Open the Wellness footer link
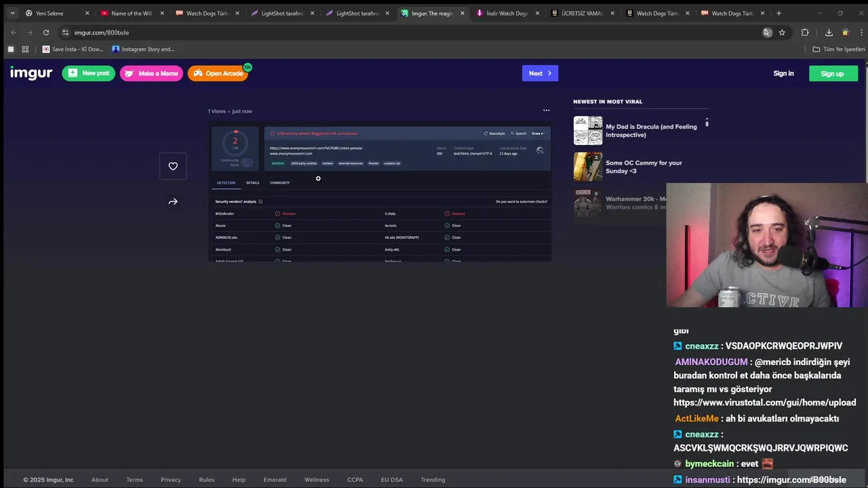This screenshot has height=488, width=868. [x=317, y=480]
